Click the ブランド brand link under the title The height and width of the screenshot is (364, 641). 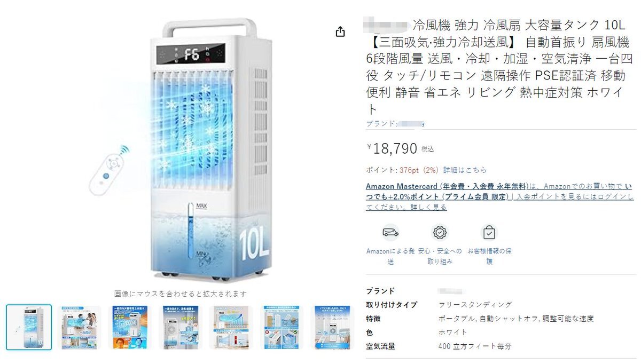click(395, 123)
